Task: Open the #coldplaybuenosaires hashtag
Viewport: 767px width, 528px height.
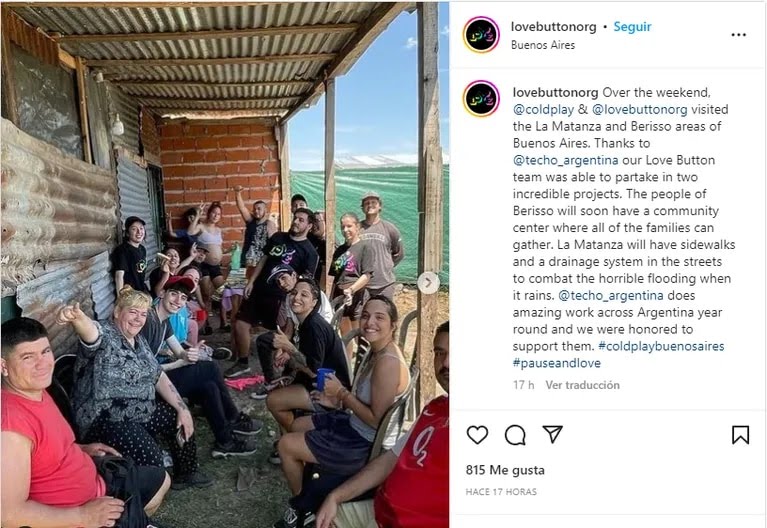Action: 661,346
